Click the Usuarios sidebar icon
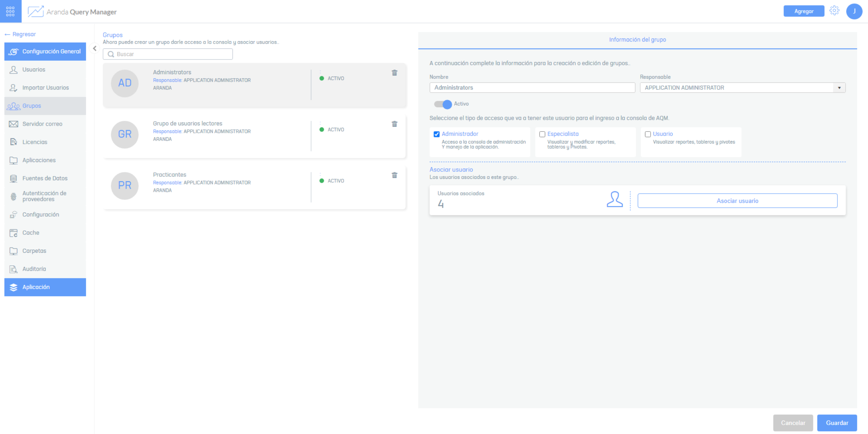The image size is (868, 434). (x=13, y=70)
